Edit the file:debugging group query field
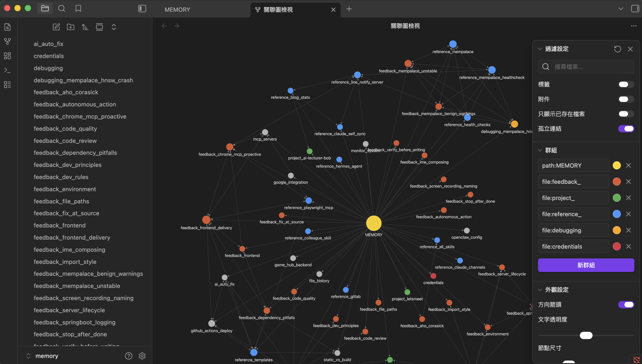This screenshot has height=364, width=642. (x=573, y=230)
